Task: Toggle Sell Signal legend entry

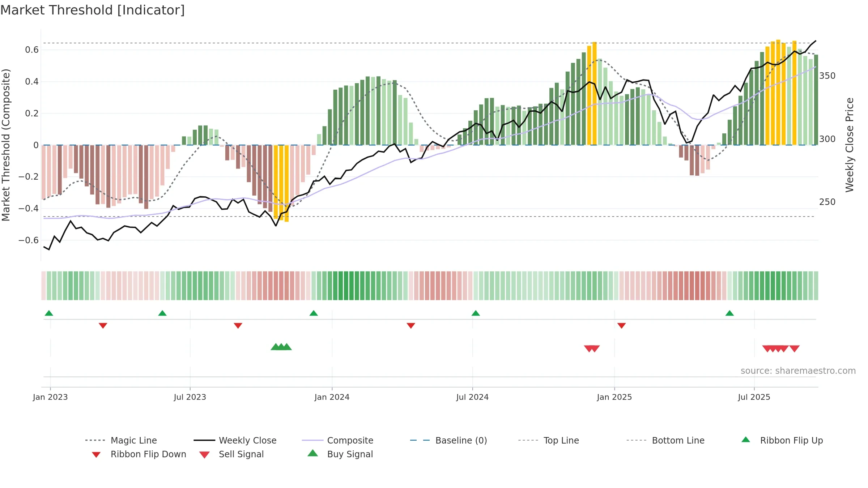Action: [x=231, y=454]
